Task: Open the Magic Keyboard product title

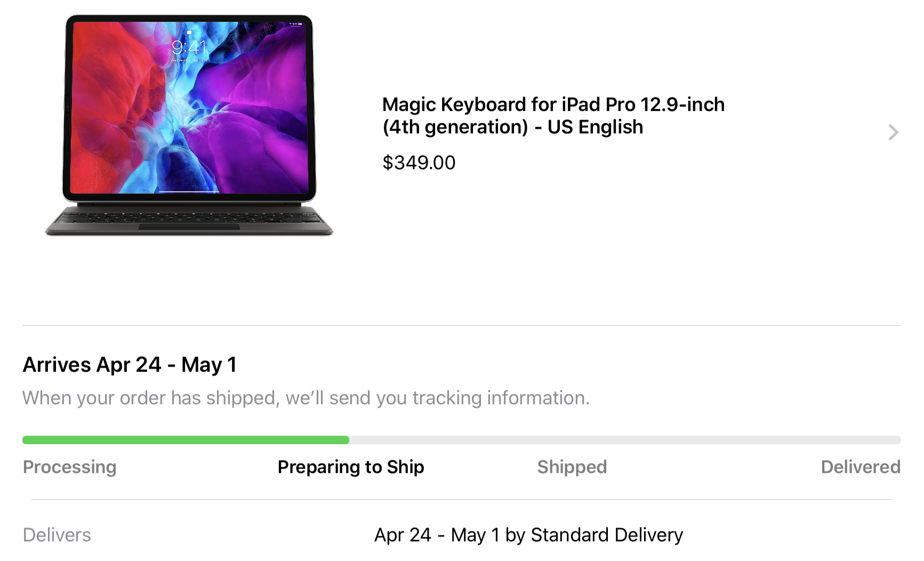Action: [x=553, y=116]
